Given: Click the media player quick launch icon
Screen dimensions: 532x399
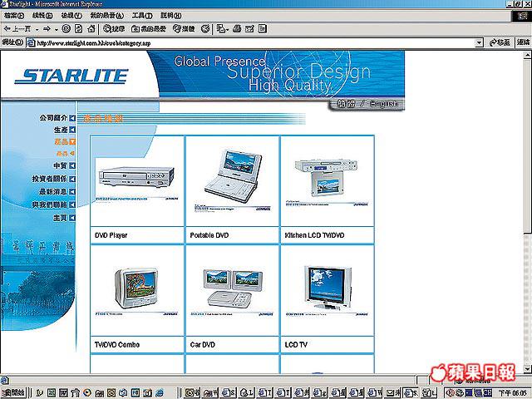Looking at the screenshot, I should pyautogui.click(x=87, y=392).
